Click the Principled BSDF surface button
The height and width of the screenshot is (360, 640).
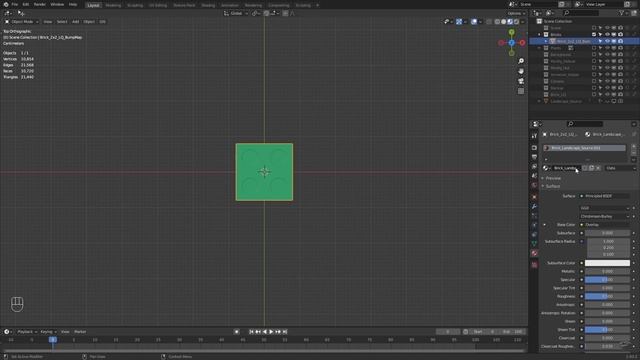point(605,196)
